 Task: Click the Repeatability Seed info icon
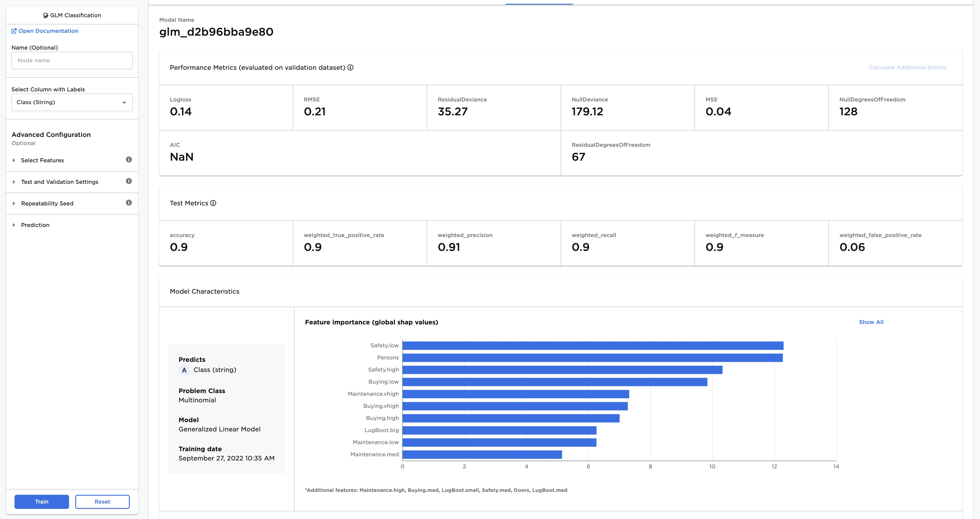pyautogui.click(x=129, y=202)
